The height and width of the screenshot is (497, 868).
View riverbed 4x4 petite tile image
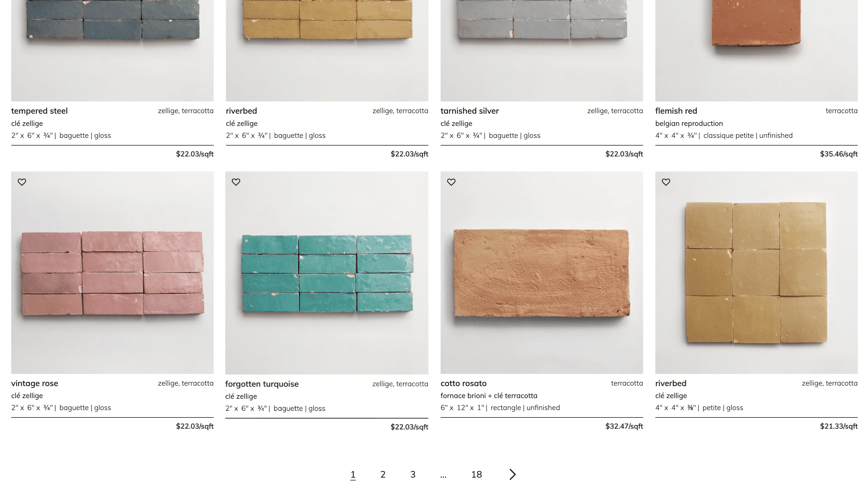(x=756, y=272)
